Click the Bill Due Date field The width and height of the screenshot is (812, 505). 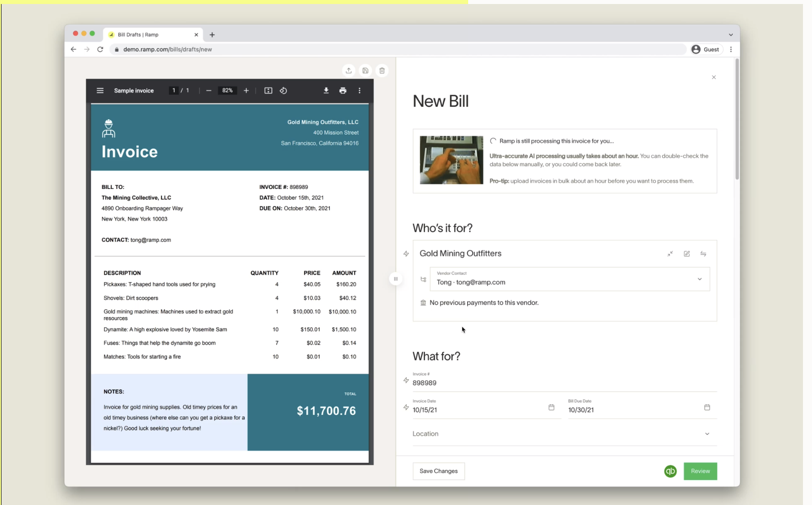click(x=643, y=407)
